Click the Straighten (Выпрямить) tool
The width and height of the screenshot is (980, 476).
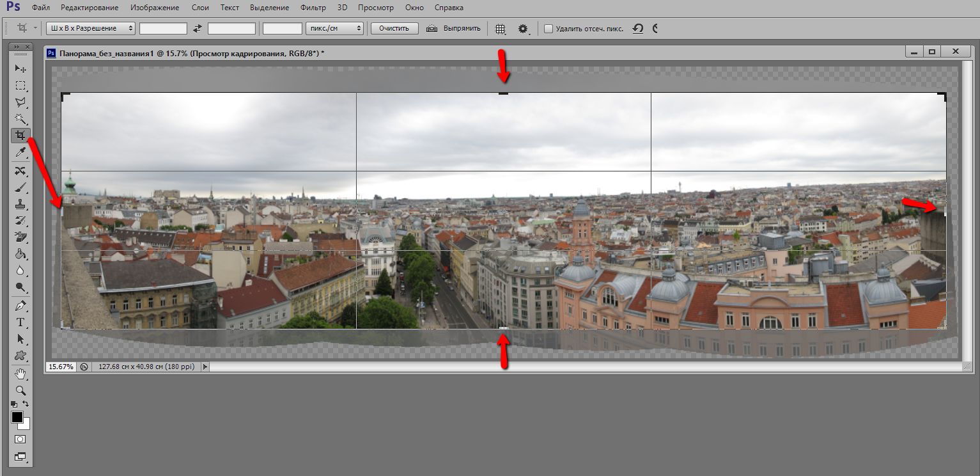(x=453, y=28)
